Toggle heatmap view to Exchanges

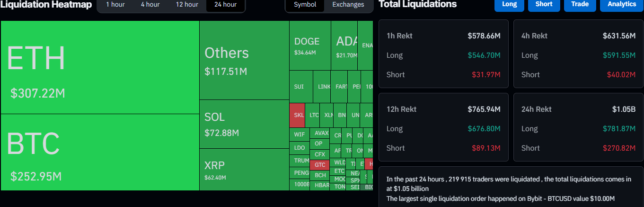348,5
